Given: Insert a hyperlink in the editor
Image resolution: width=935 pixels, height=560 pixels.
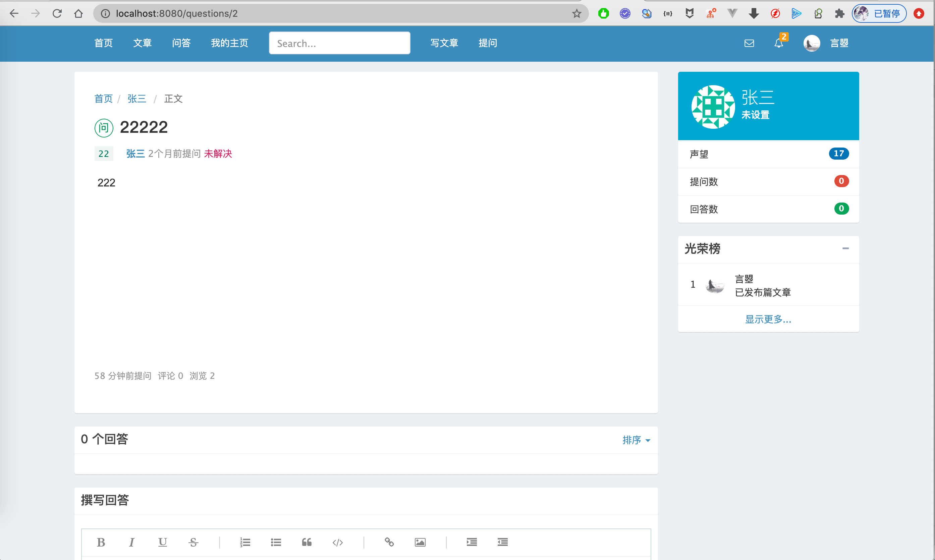Looking at the screenshot, I should point(389,542).
